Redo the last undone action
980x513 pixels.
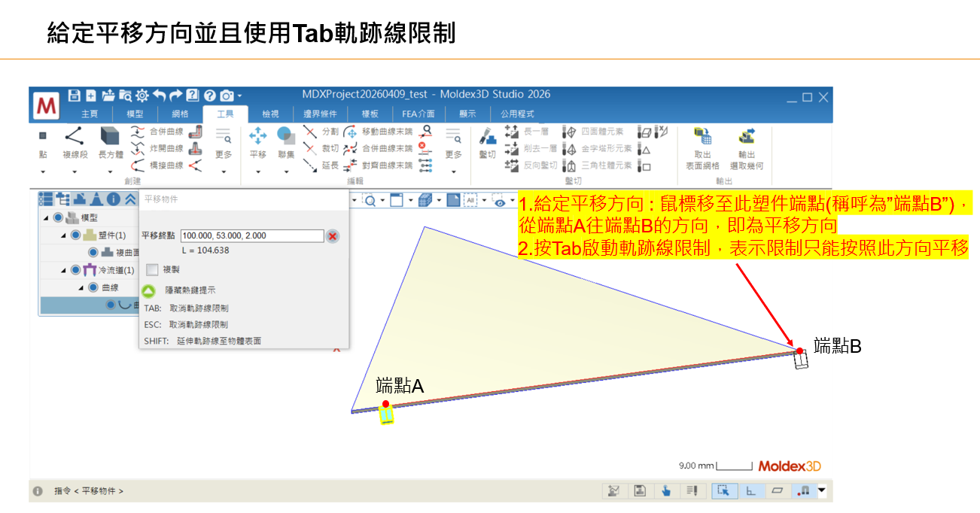click(x=175, y=96)
